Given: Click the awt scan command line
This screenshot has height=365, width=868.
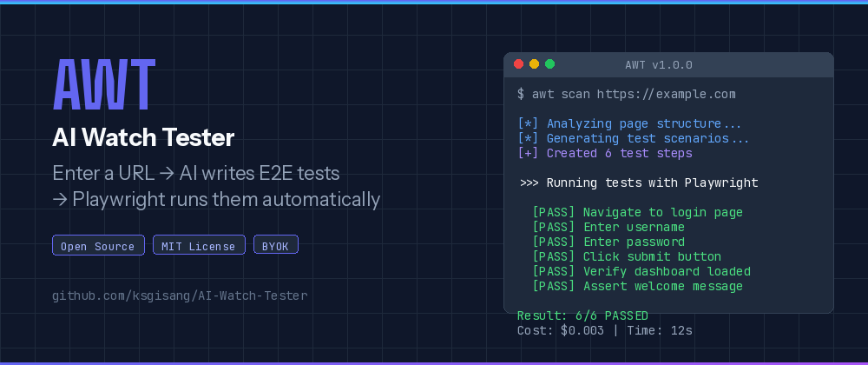Looking at the screenshot, I should point(627,94).
